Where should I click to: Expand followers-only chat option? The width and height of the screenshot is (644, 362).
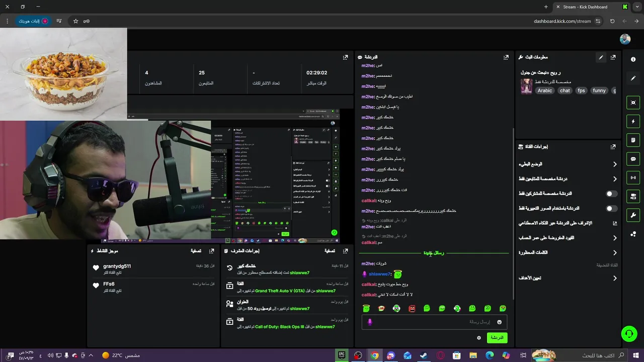click(x=615, y=179)
